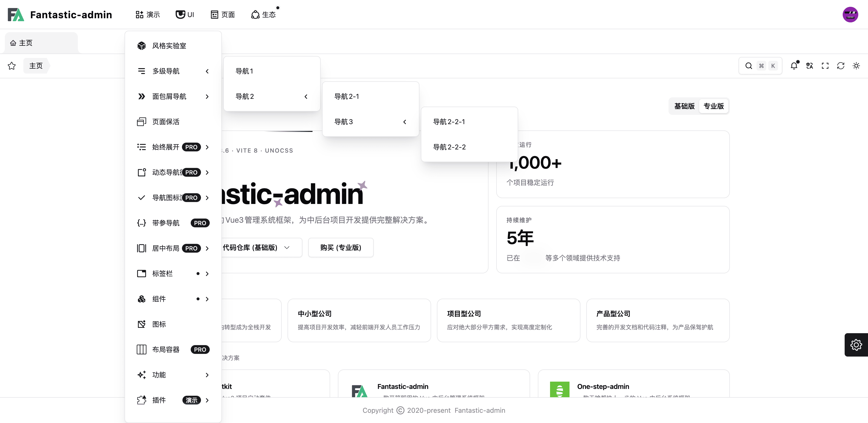The image size is (868, 423).
Task: Switch to 专业版 edition
Action: coord(713,106)
